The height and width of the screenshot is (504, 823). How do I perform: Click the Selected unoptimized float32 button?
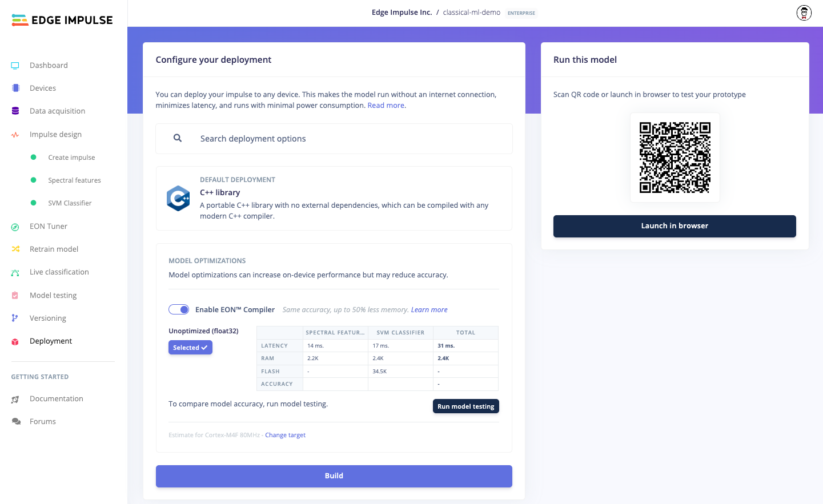pos(190,348)
